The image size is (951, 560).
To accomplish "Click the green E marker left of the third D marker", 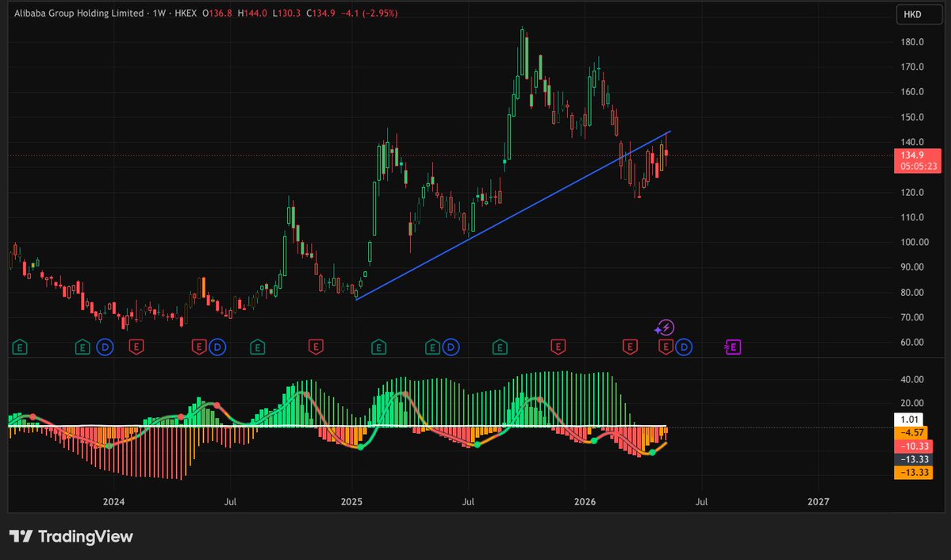I will pyautogui.click(x=431, y=347).
